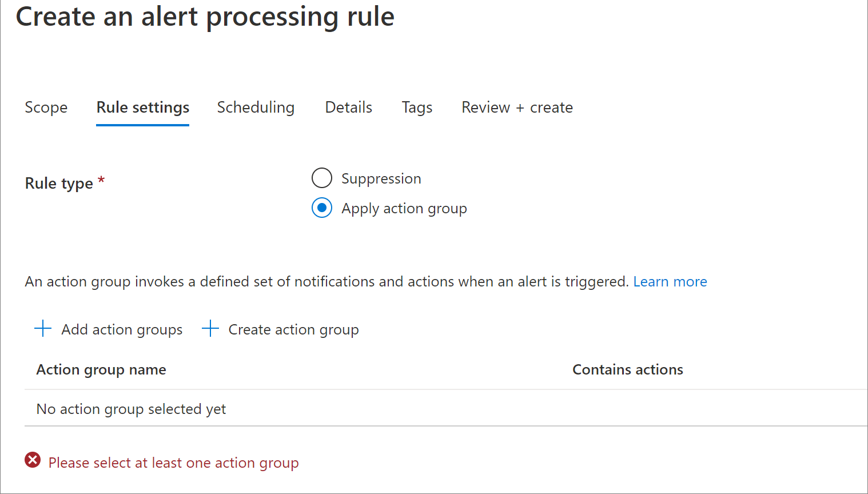This screenshot has height=494, width=868.
Task: Click the Add action groups label
Action: (122, 330)
